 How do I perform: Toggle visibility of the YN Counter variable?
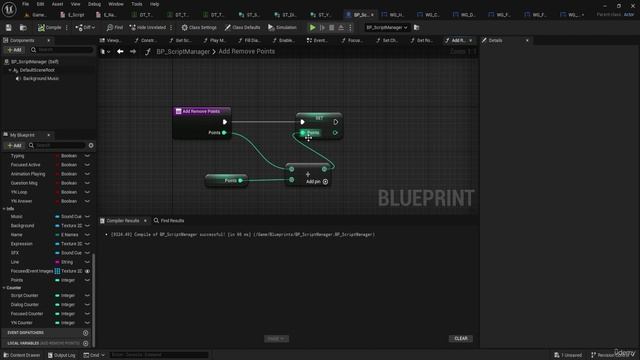click(x=87, y=323)
